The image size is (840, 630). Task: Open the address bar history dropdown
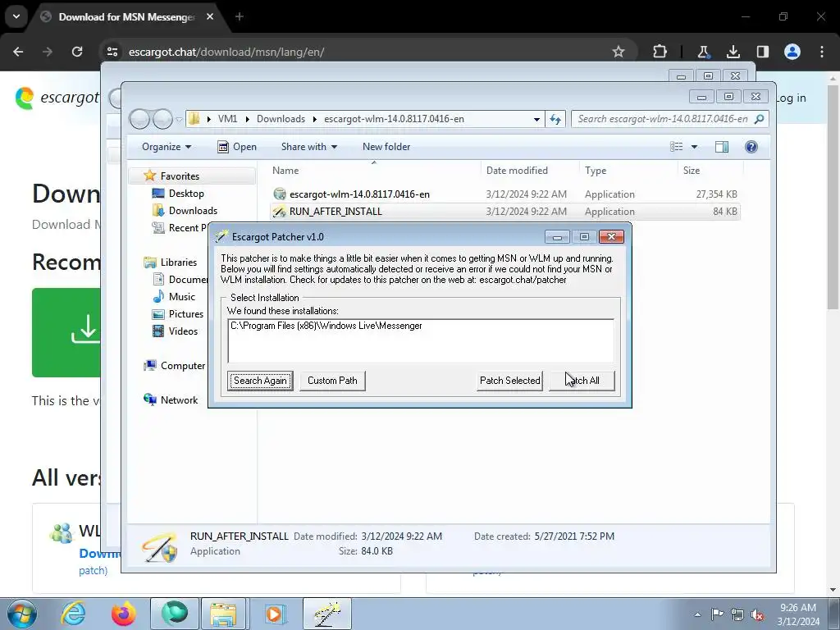(536, 119)
